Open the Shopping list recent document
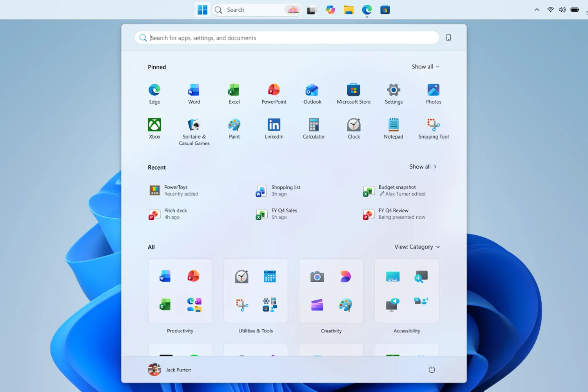Screen dimensions: 588x392 point(278,191)
